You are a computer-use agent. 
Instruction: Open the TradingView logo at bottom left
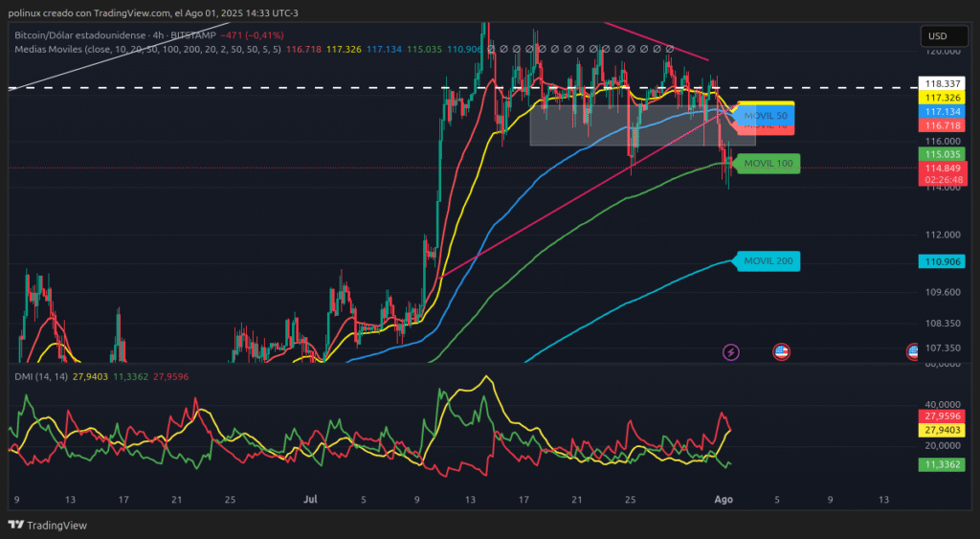(47, 525)
